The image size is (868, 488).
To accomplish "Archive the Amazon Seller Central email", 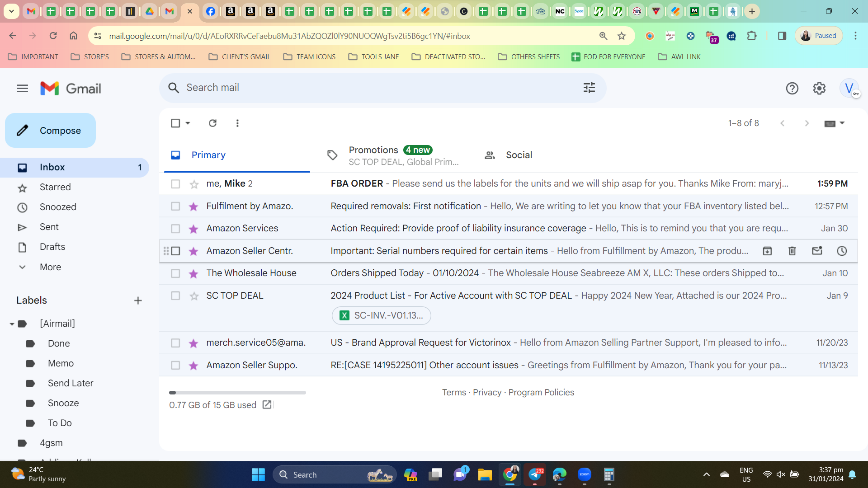I will [x=767, y=251].
